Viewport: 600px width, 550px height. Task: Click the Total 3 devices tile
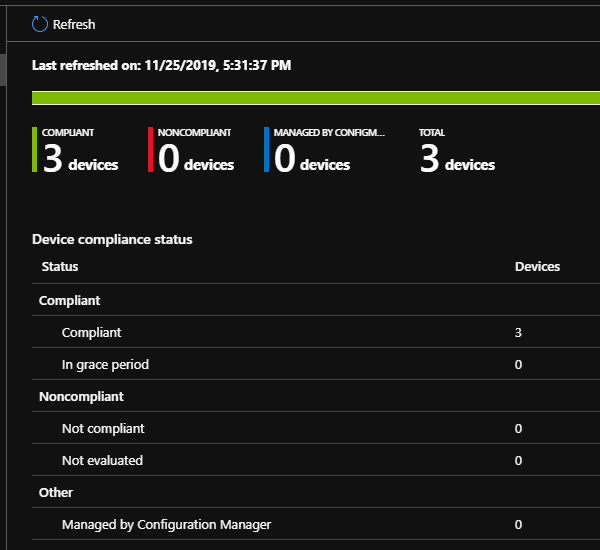(457, 152)
